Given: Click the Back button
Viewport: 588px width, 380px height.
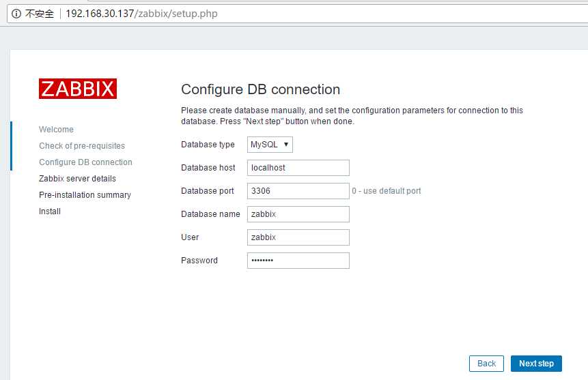Looking at the screenshot, I should click(x=486, y=364).
